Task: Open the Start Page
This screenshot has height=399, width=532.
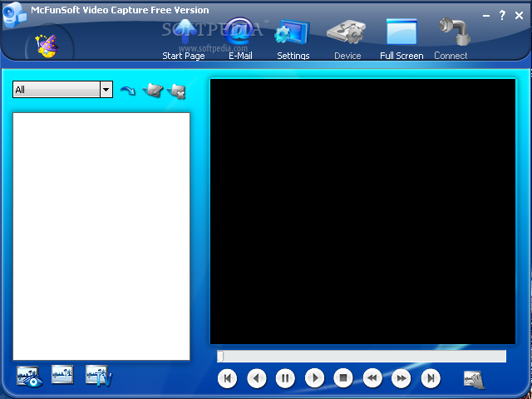Action: click(x=184, y=40)
